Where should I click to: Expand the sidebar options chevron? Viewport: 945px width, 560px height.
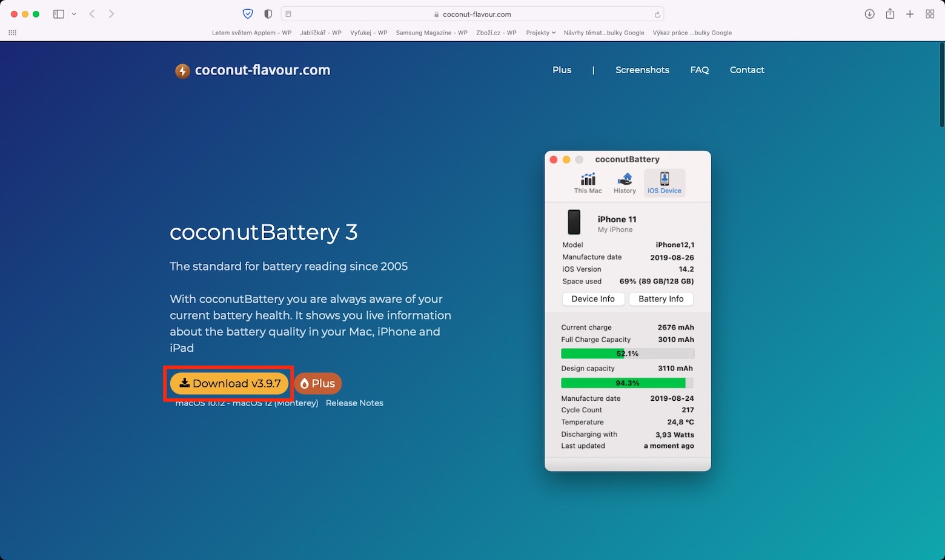click(x=74, y=14)
